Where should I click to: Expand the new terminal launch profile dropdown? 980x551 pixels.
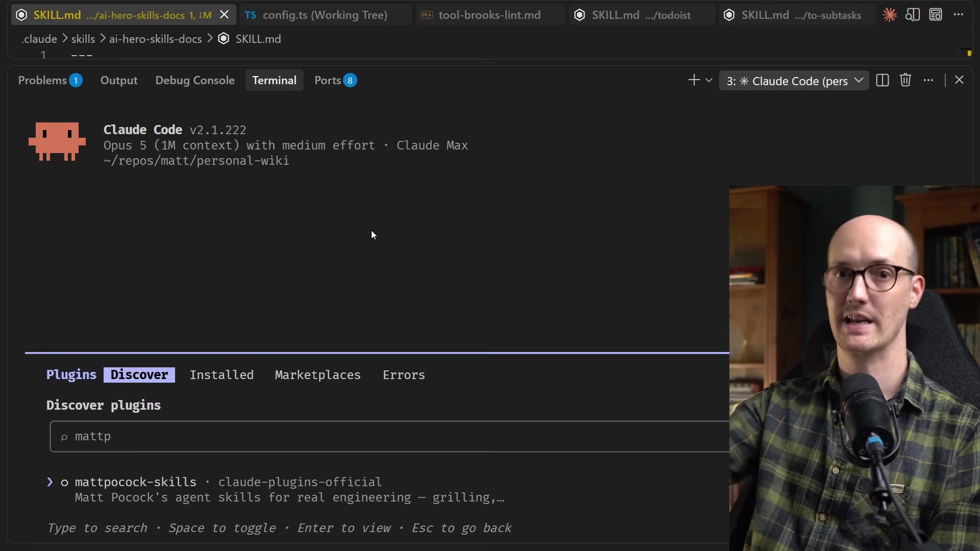[x=709, y=80]
